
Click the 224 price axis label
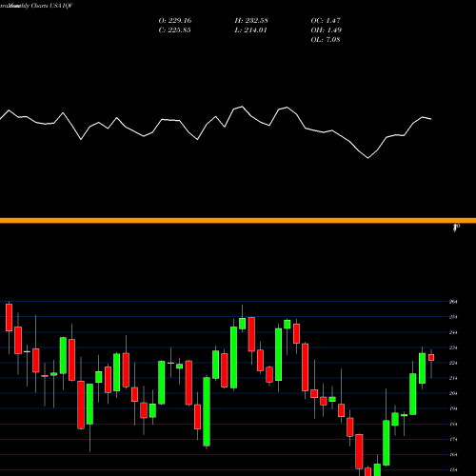pyautogui.click(x=453, y=363)
